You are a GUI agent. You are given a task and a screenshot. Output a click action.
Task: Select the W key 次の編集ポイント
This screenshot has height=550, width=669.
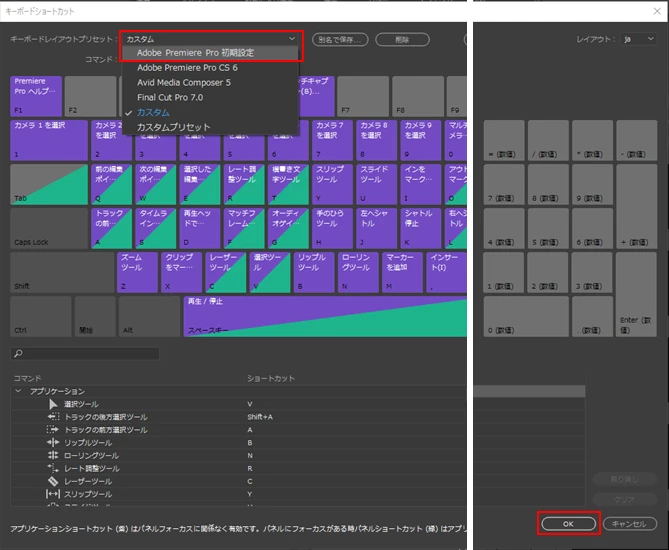click(156, 184)
